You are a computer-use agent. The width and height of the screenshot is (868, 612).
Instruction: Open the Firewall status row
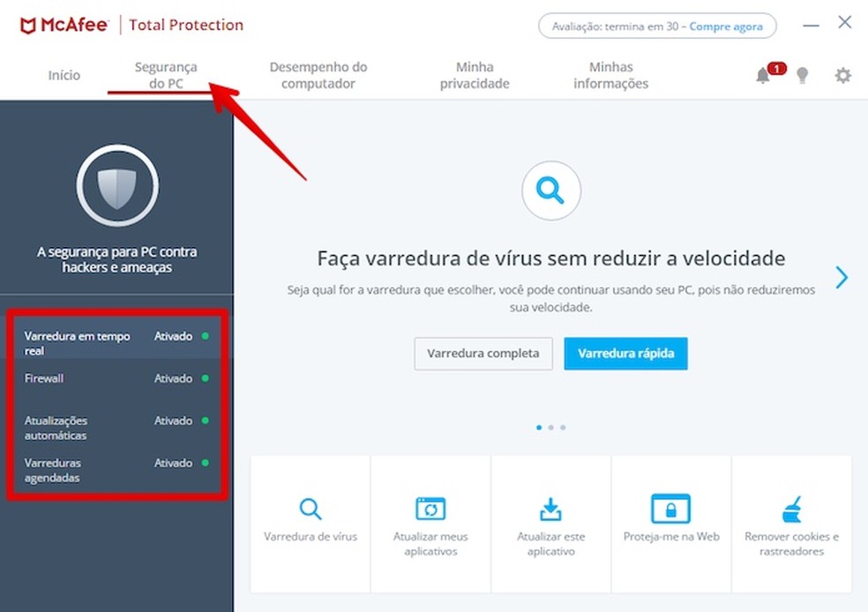[x=116, y=379]
